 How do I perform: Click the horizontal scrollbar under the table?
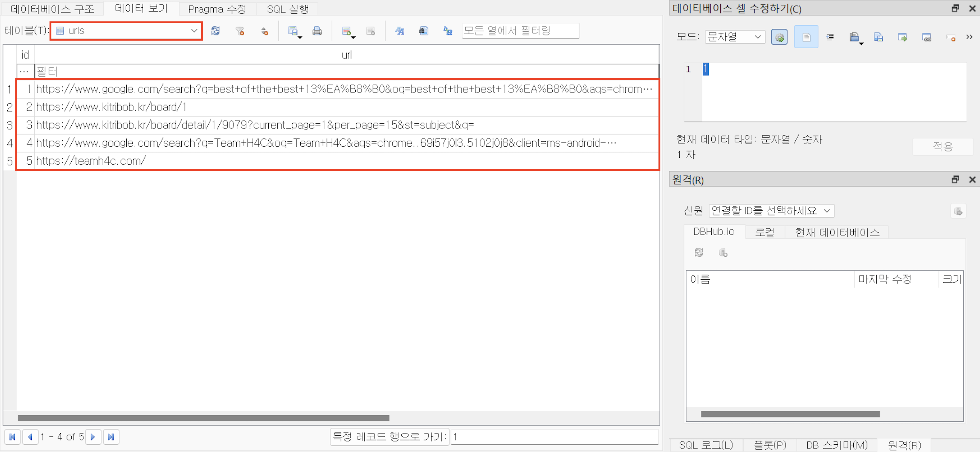point(203,418)
